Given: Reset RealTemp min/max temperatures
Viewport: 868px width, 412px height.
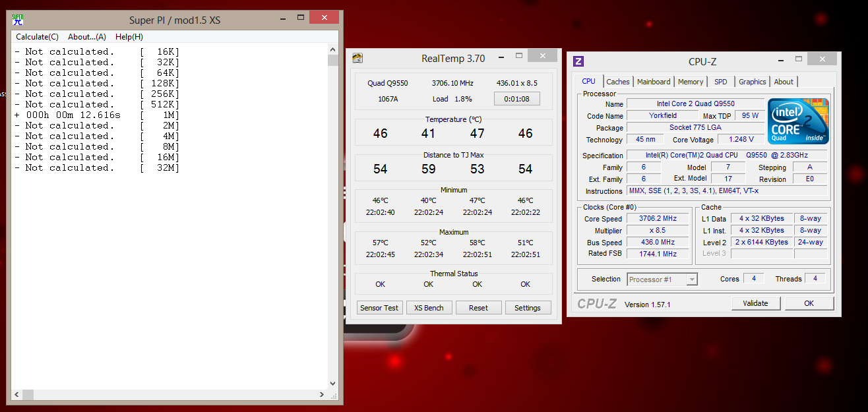Looking at the screenshot, I should pos(478,308).
